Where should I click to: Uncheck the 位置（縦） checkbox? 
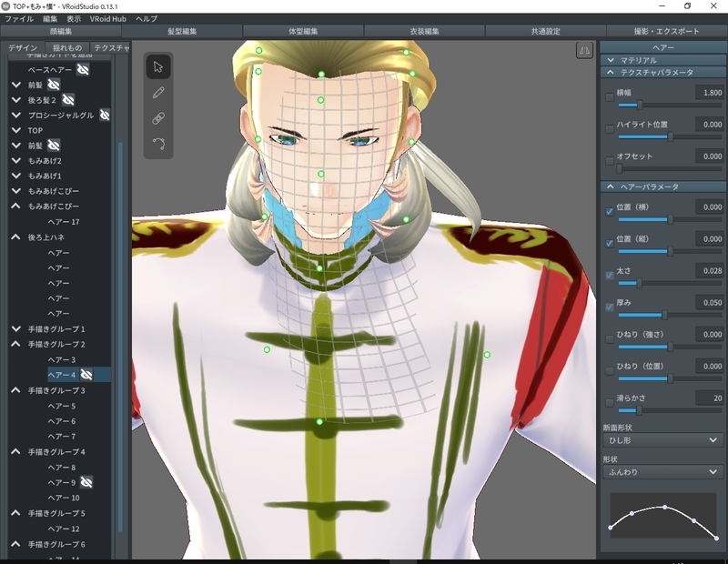610,244
